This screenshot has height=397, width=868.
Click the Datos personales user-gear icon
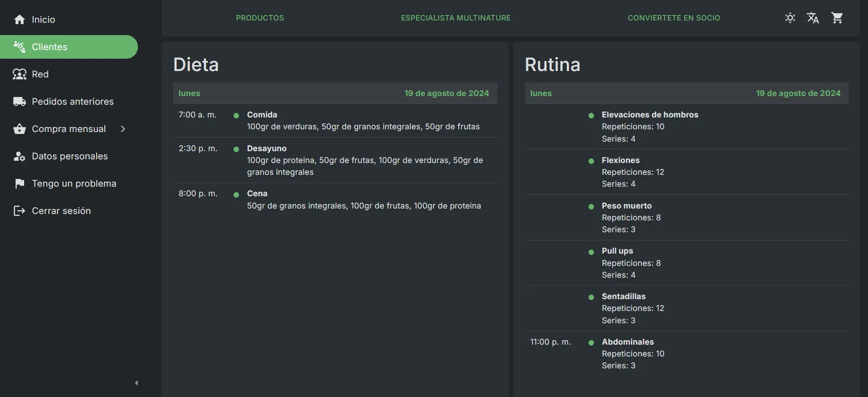pos(20,156)
